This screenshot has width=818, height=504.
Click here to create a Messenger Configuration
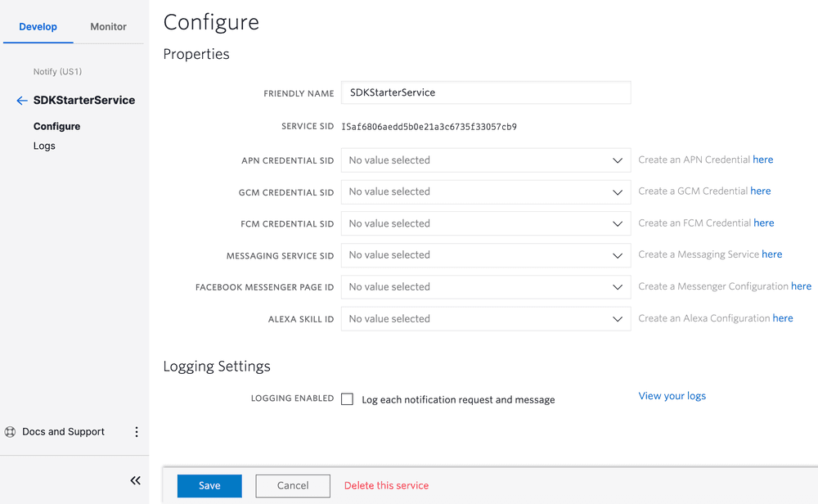tap(801, 286)
